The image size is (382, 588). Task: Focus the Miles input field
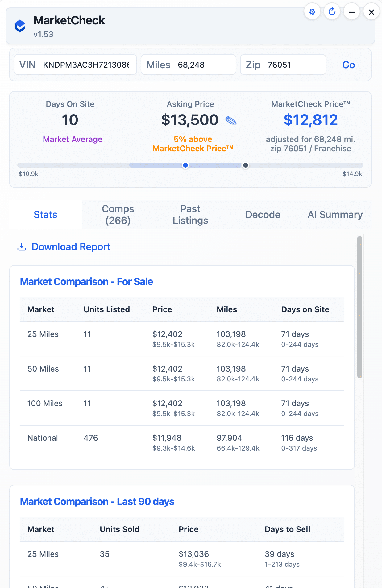click(189, 65)
